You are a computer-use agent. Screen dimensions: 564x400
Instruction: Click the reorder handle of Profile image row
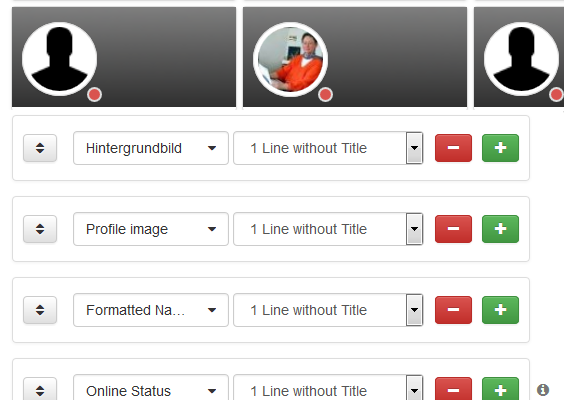40,229
